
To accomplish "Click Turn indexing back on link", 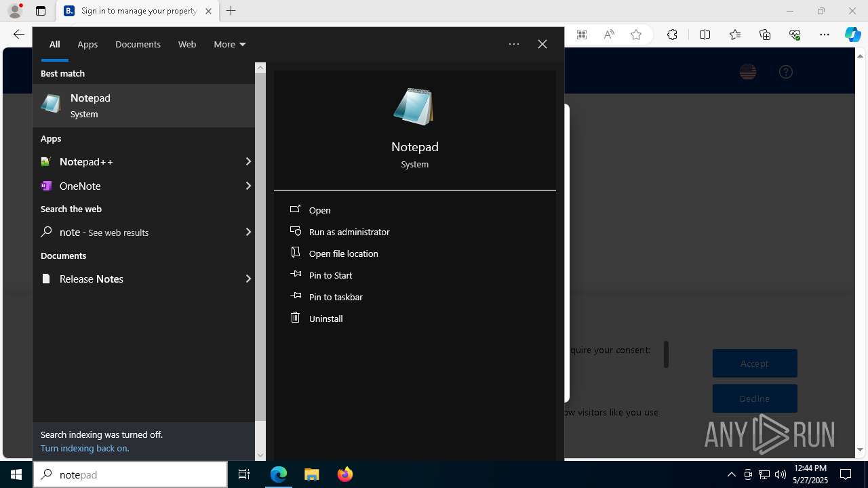I will pyautogui.click(x=85, y=448).
